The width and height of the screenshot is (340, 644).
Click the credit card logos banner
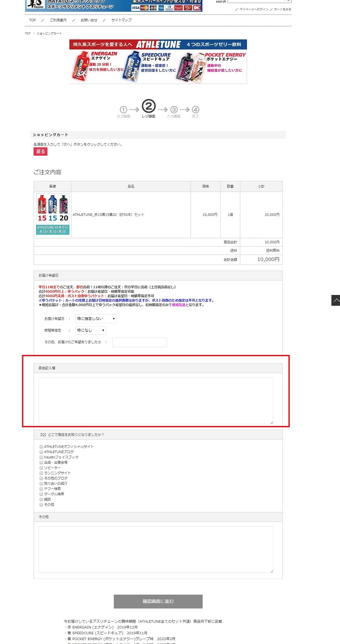(166, 8)
